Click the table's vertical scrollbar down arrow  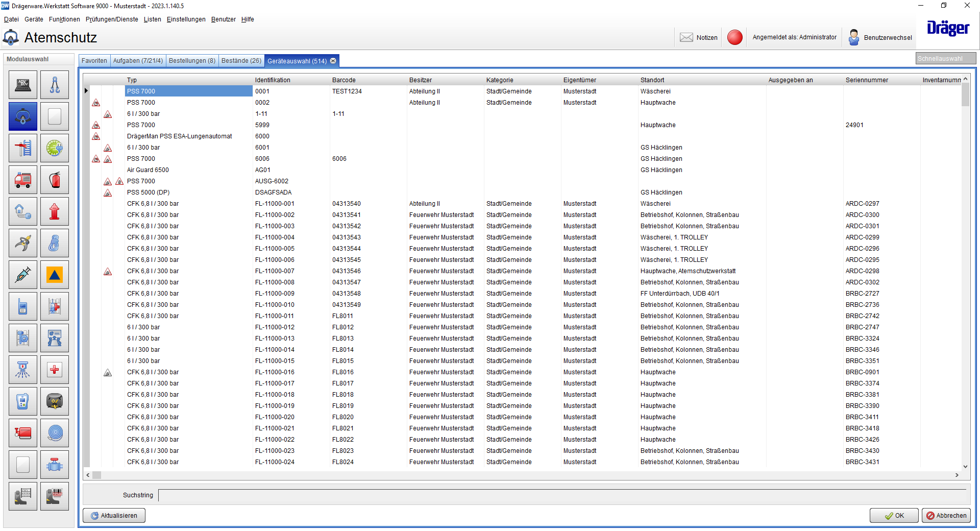pyautogui.click(x=965, y=466)
